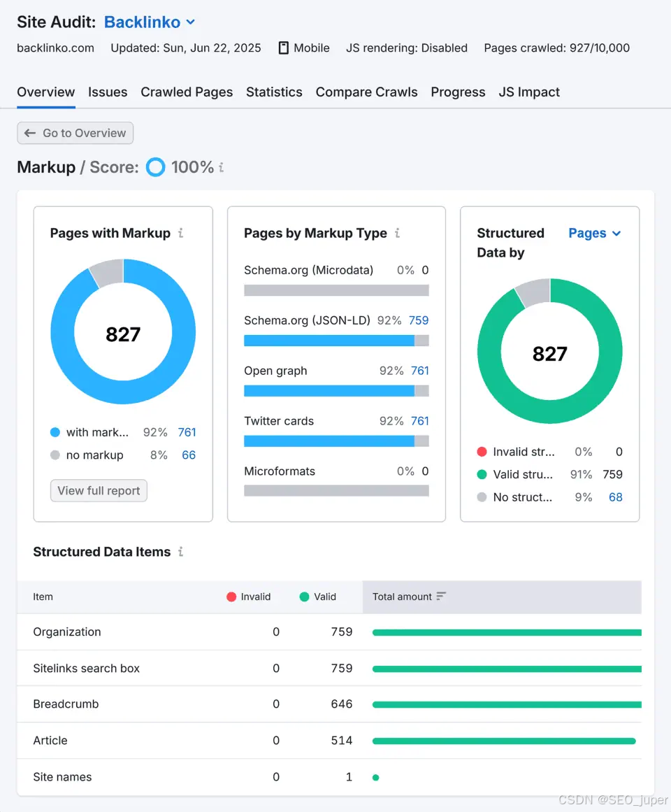The image size is (671, 812).
Task: Show info for Pages with Markup
Action: [180, 233]
